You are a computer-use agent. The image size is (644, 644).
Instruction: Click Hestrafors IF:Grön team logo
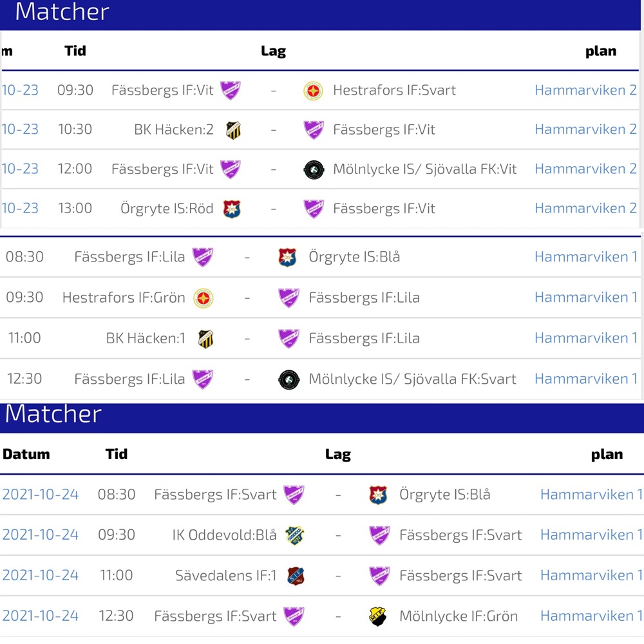[204, 298]
